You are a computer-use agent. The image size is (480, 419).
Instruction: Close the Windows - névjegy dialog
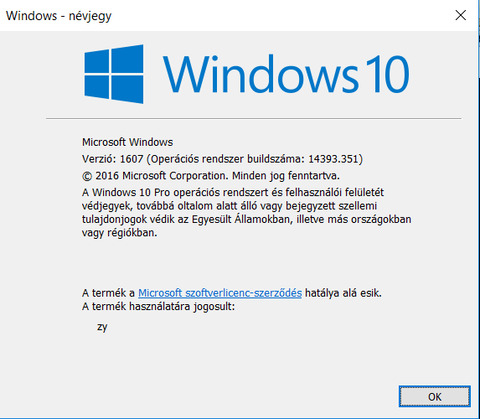pos(461,15)
